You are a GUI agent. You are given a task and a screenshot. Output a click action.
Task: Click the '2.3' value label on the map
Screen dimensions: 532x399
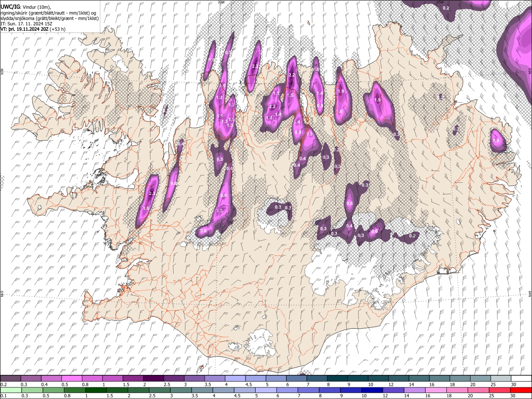pyautogui.click(x=152, y=193)
